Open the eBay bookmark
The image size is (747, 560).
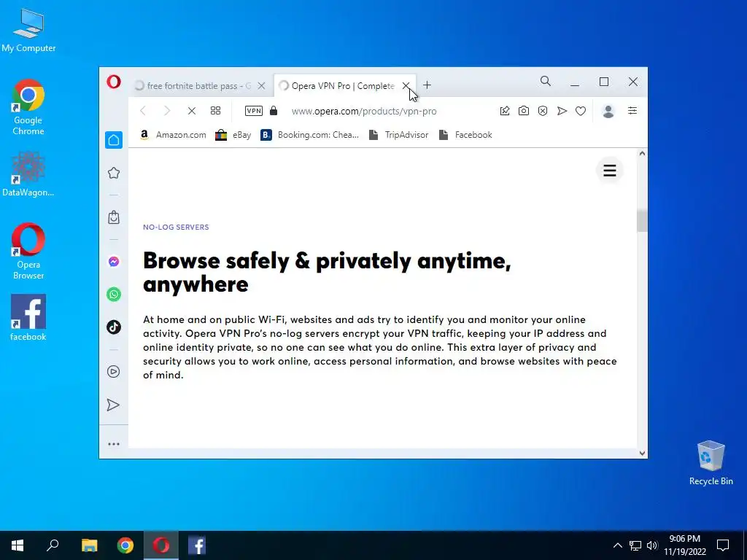(233, 135)
